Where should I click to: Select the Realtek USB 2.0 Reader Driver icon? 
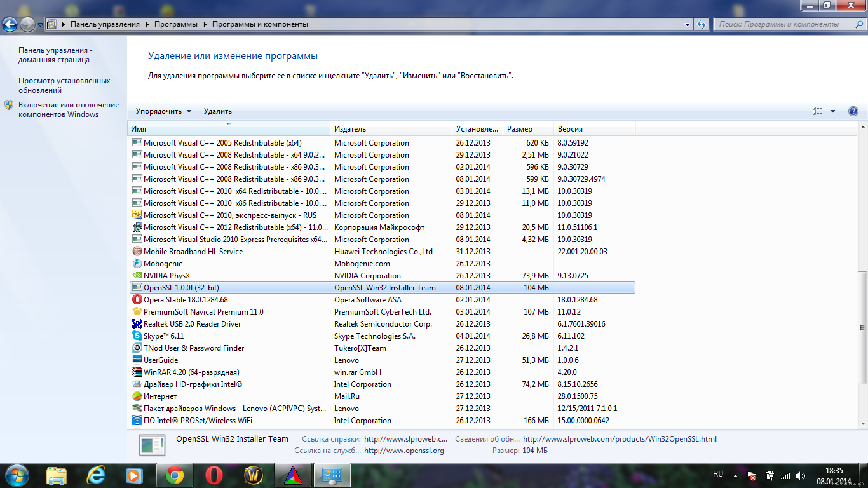coord(137,323)
